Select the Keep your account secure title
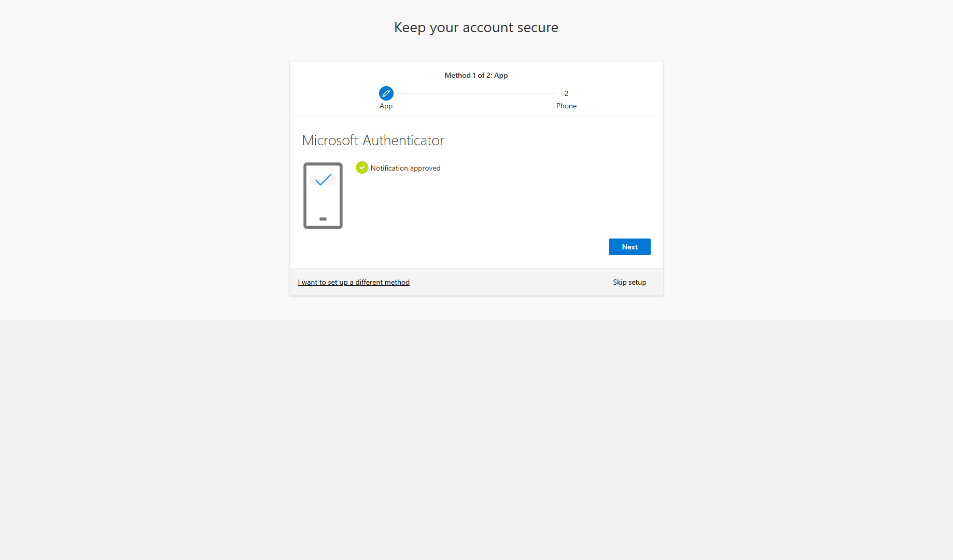Viewport: 953px width, 560px height. [476, 27]
